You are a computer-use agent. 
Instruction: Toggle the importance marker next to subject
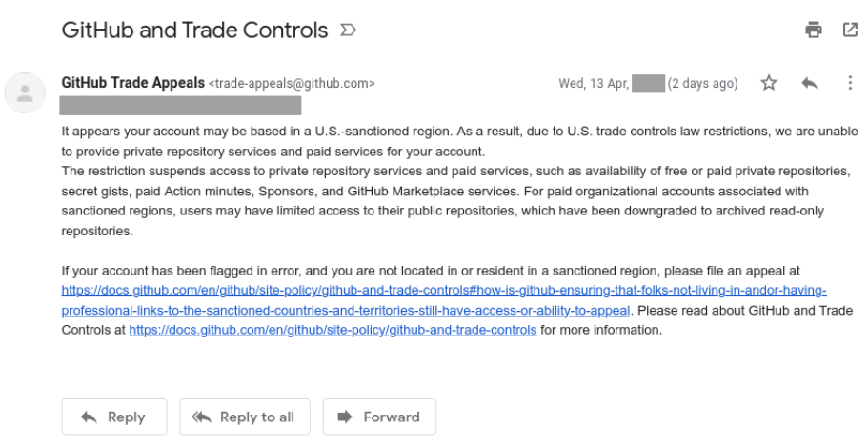[348, 30]
